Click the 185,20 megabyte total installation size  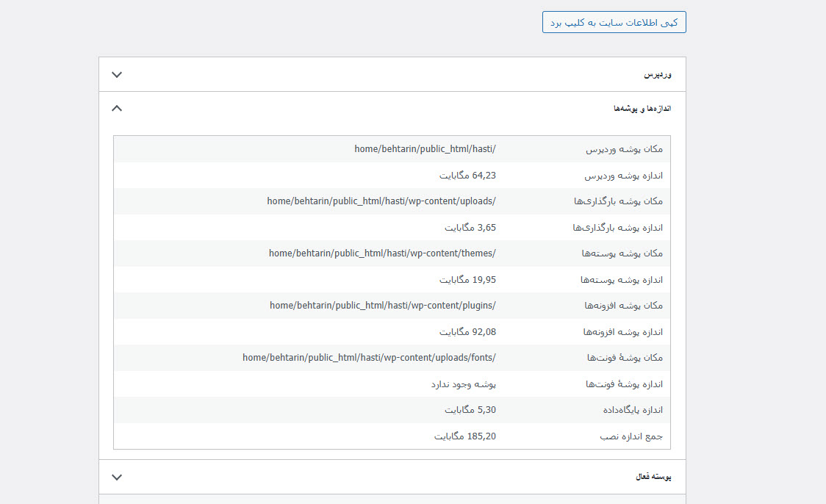click(464, 436)
